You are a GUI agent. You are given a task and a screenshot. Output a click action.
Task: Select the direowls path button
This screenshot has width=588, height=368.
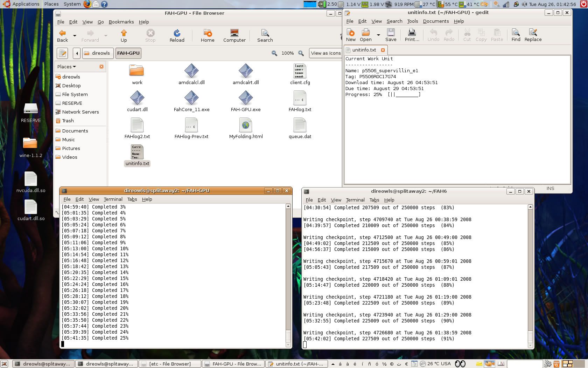tap(98, 53)
